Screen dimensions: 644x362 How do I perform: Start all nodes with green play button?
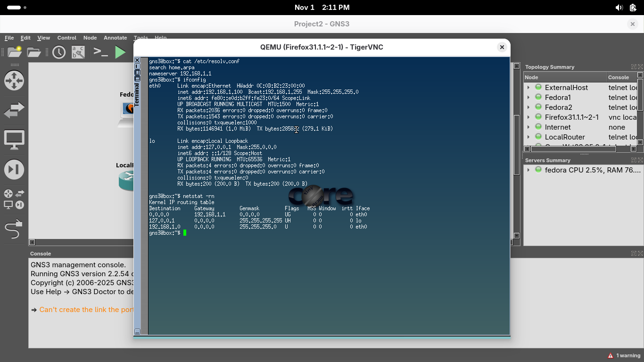coord(121,52)
